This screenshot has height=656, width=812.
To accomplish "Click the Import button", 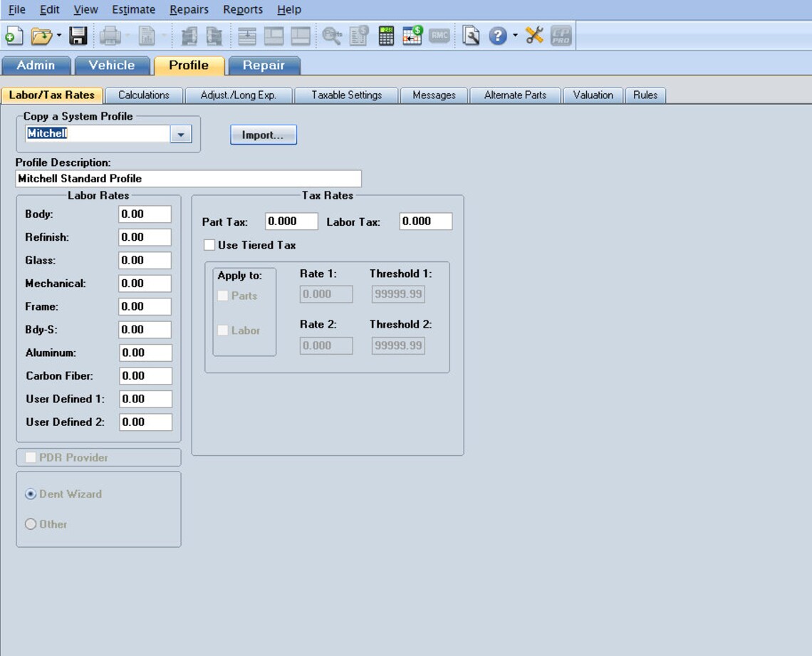I will pyautogui.click(x=263, y=135).
